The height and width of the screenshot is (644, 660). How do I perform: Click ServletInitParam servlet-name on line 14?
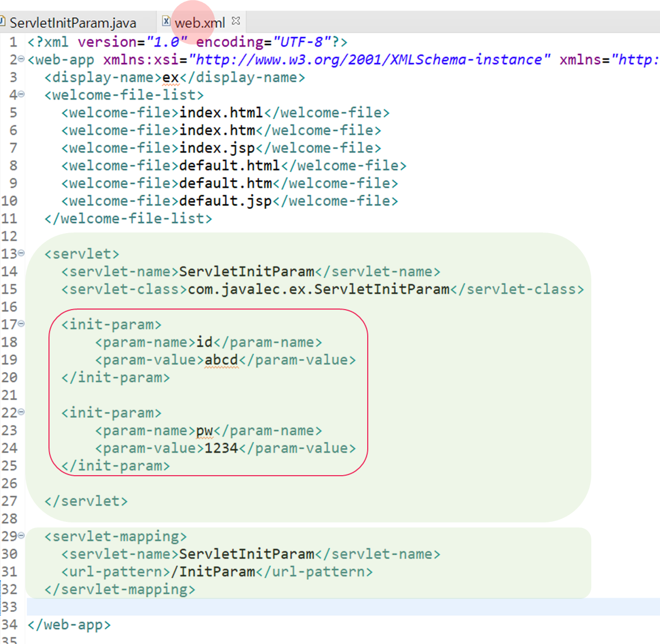tap(247, 272)
